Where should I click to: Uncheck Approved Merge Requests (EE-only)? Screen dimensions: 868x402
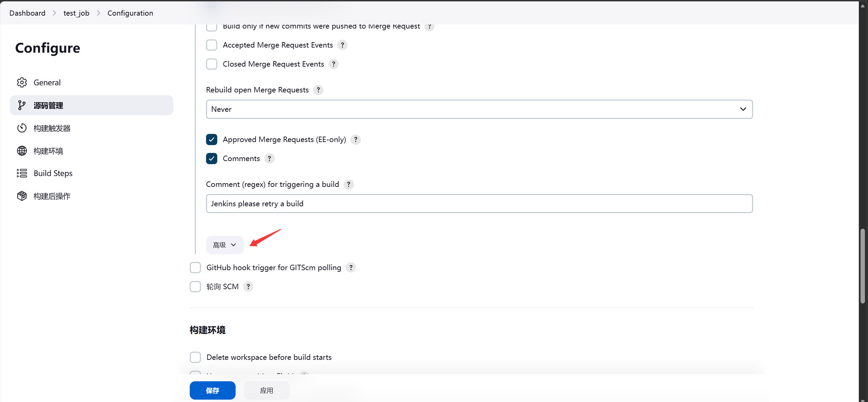211,140
